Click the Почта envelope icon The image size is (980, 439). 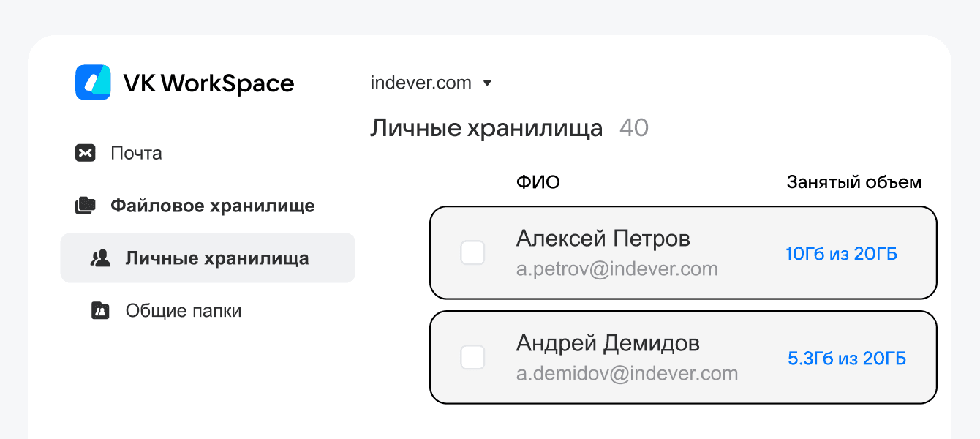(x=86, y=153)
